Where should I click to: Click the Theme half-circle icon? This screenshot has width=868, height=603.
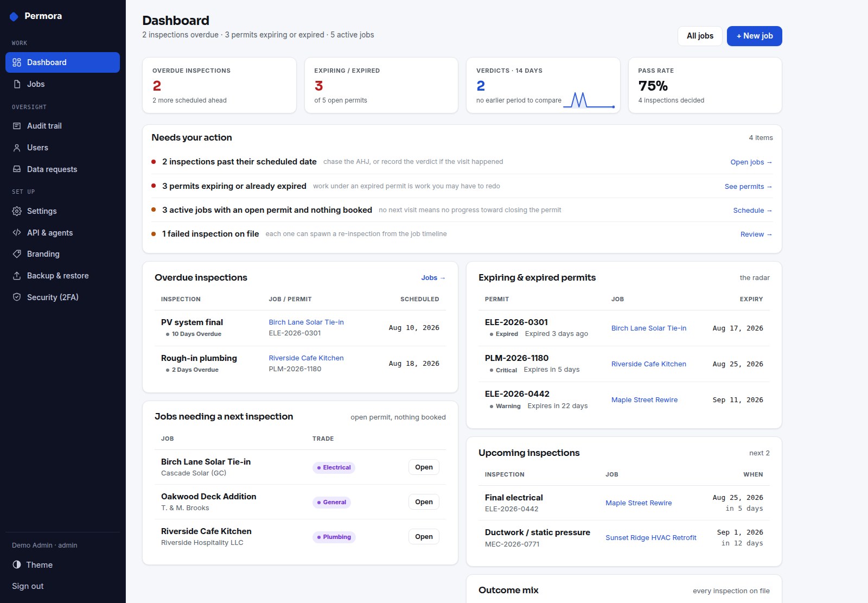click(x=17, y=564)
